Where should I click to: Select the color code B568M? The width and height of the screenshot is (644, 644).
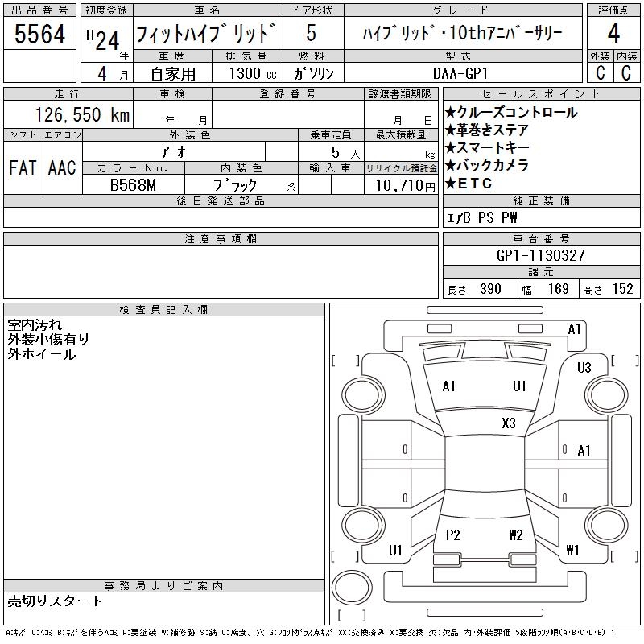click(x=134, y=184)
